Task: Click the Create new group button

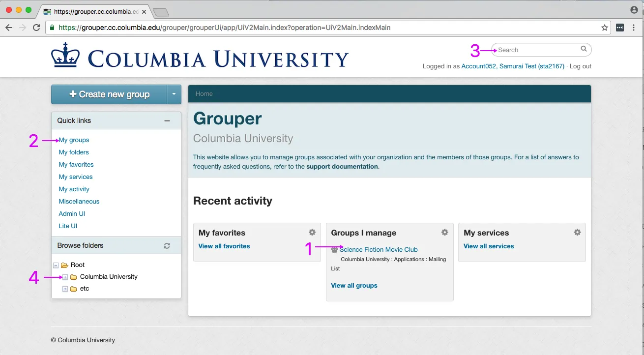Action: click(x=109, y=94)
